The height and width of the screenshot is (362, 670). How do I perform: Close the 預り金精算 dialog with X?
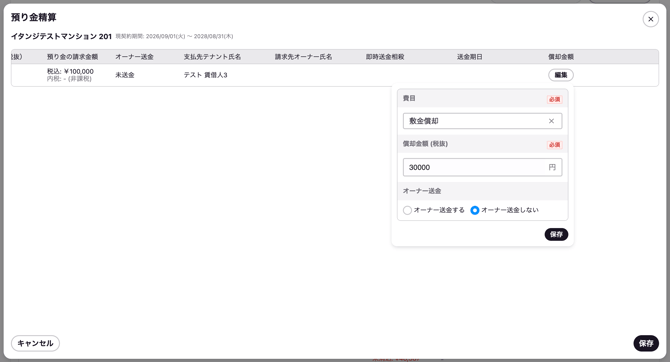click(650, 19)
